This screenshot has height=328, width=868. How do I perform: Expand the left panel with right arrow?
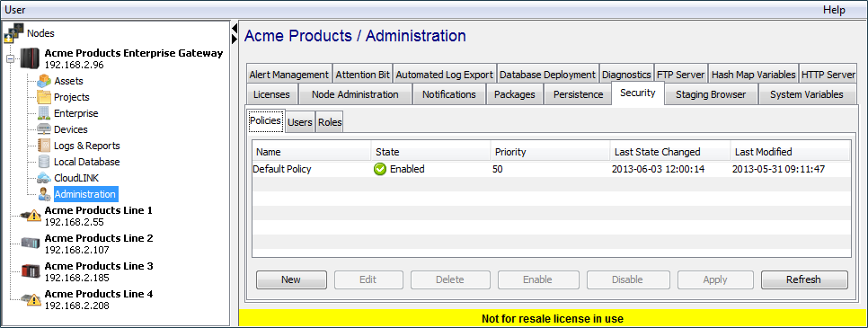click(x=235, y=39)
